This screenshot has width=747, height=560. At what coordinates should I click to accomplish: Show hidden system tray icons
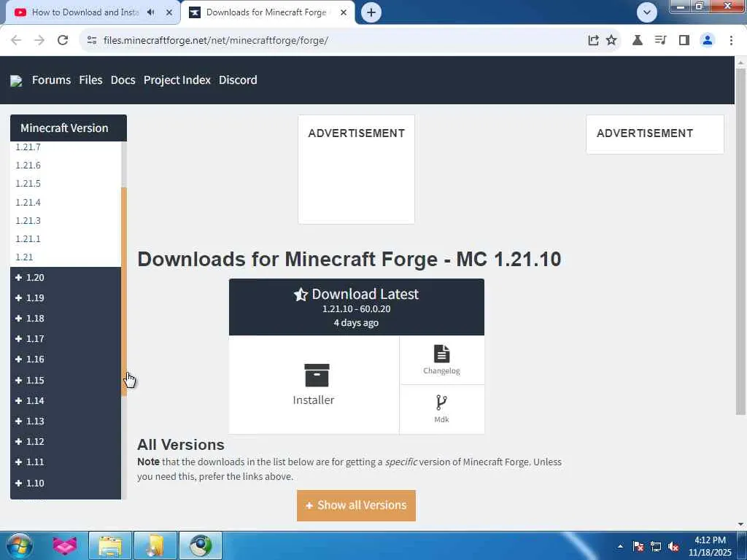(x=620, y=546)
